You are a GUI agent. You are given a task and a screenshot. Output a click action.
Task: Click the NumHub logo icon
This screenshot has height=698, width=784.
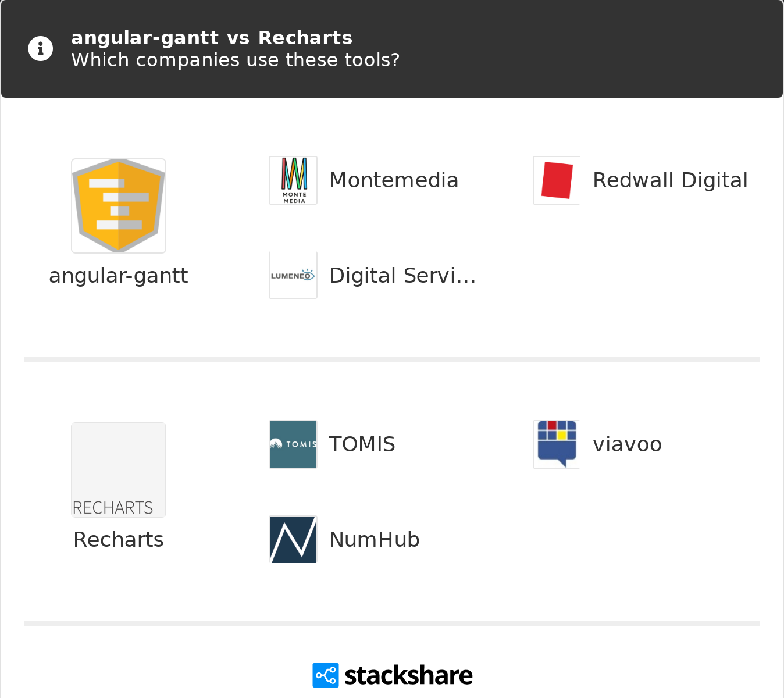pos(293,539)
